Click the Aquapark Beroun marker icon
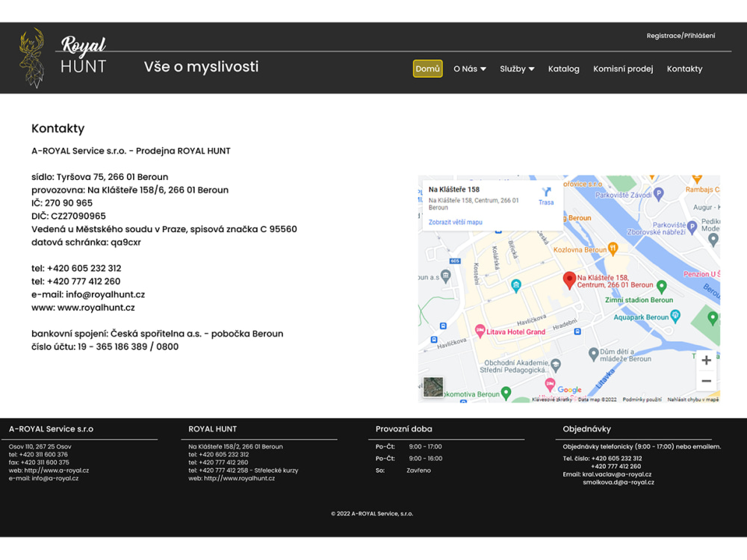This screenshot has width=747, height=560. pos(675,316)
